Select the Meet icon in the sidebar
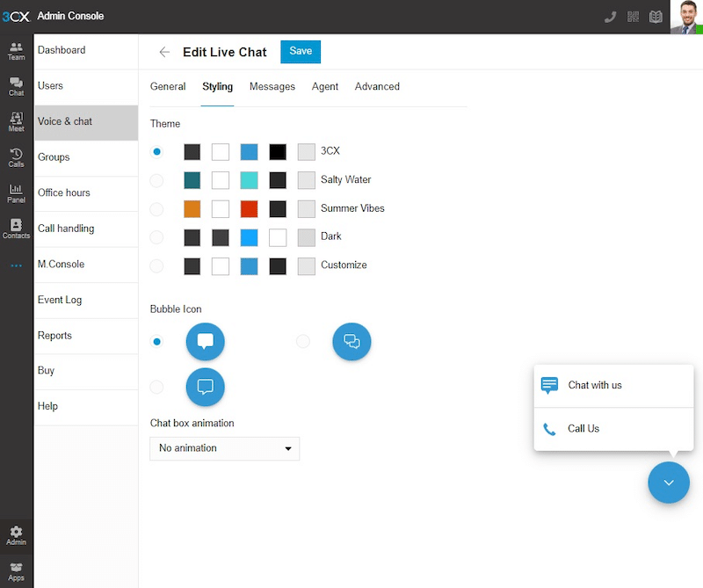 (16, 122)
